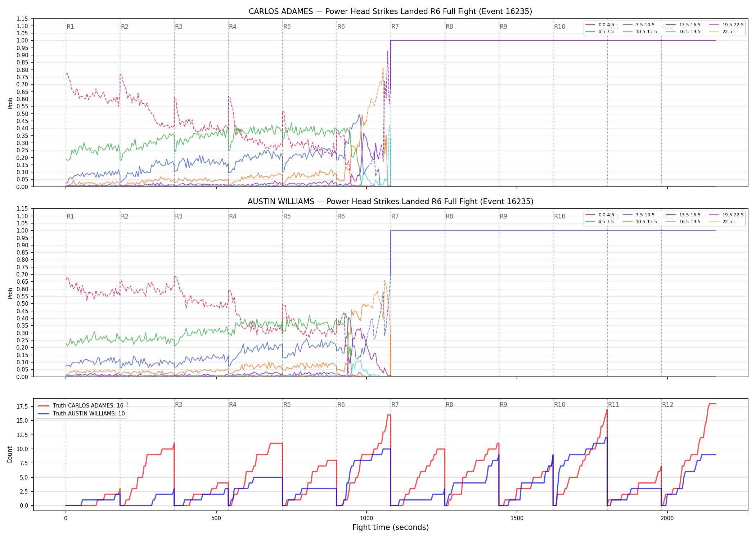Click the R11 round marker in the Count chart
Screen dimensions: 756x540
[x=614, y=405]
